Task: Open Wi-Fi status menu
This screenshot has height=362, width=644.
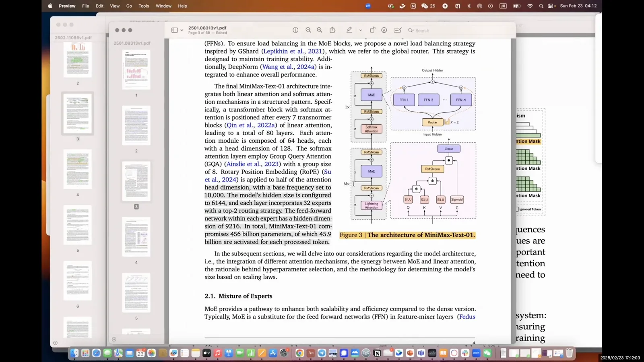Action: [x=530, y=6]
